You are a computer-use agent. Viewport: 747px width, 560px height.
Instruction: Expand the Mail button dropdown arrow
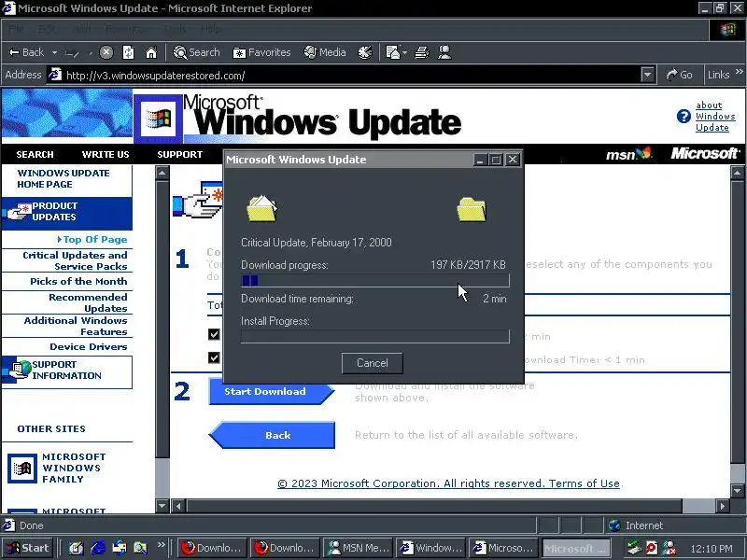(x=404, y=52)
